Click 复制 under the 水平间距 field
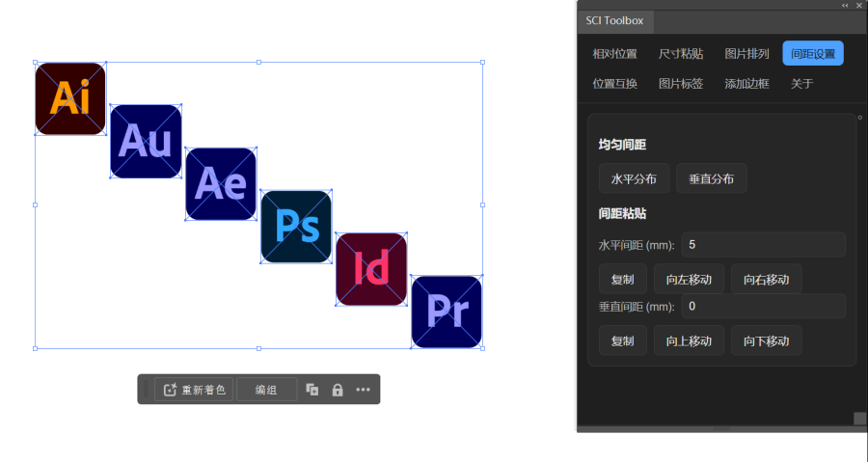The width and height of the screenshot is (868, 462). (x=623, y=280)
